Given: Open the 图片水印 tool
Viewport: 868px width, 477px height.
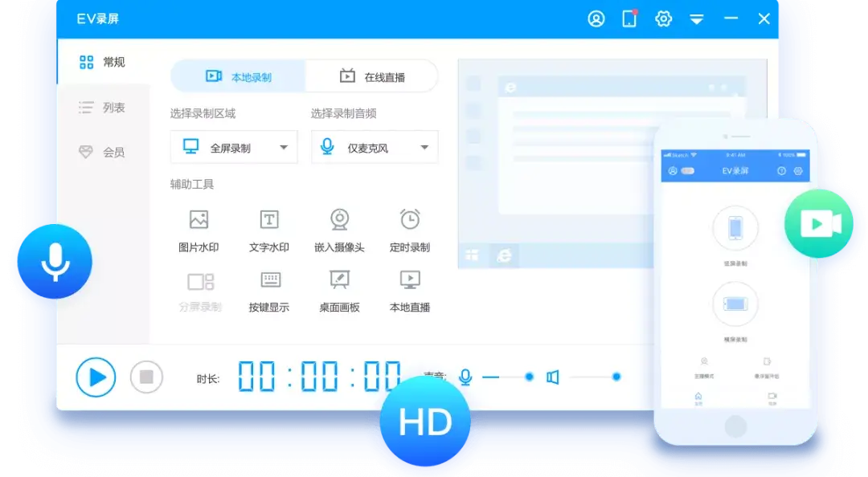Looking at the screenshot, I should pyautogui.click(x=199, y=230).
